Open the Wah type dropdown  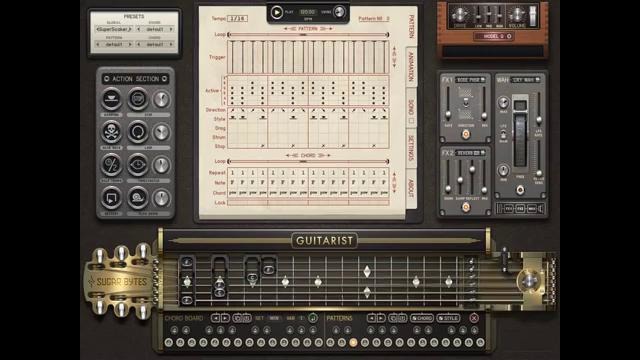pos(526,80)
